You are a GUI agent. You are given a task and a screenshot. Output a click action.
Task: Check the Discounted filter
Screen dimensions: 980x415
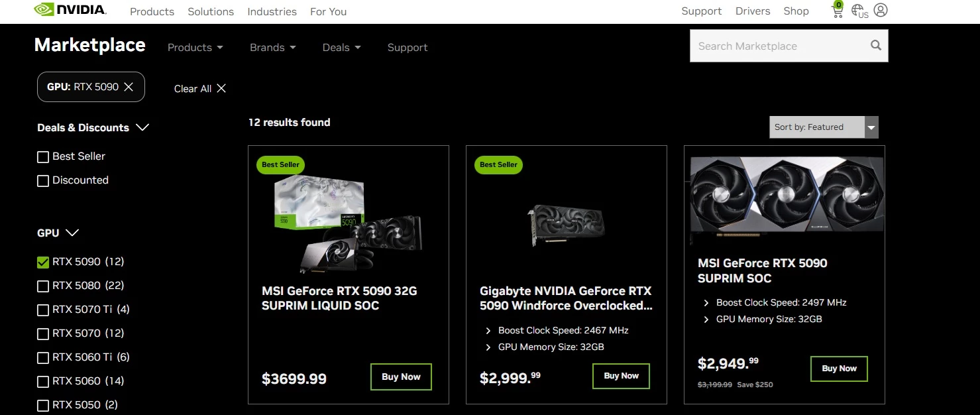click(43, 181)
